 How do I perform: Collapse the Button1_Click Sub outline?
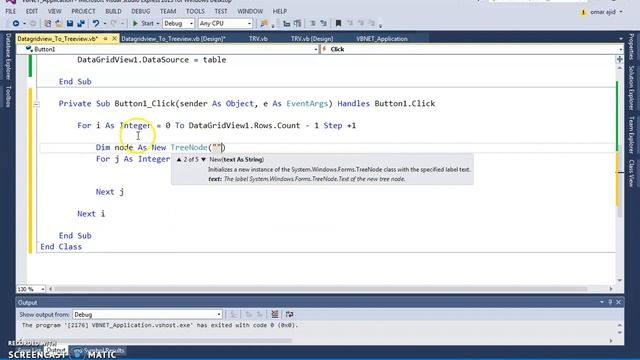[36, 104]
